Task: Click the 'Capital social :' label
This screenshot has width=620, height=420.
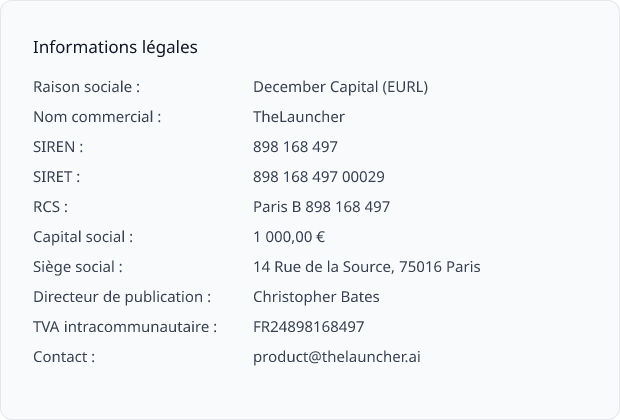Action: coord(83,237)
